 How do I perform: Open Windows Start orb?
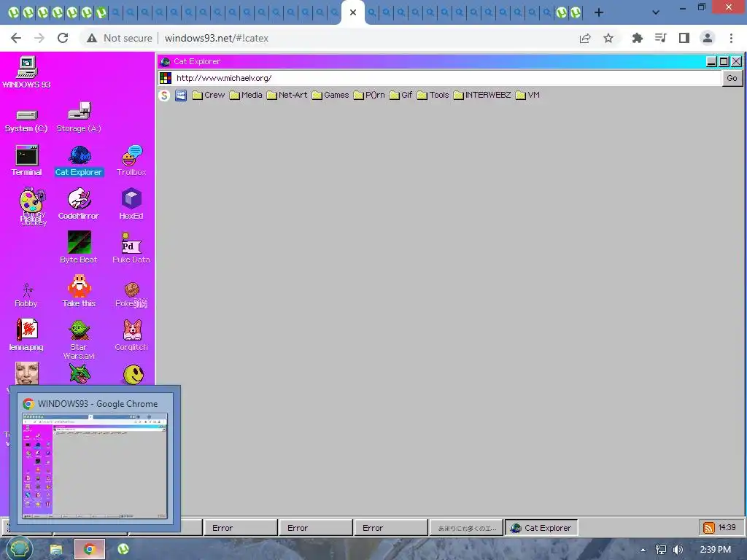point(20,548)
